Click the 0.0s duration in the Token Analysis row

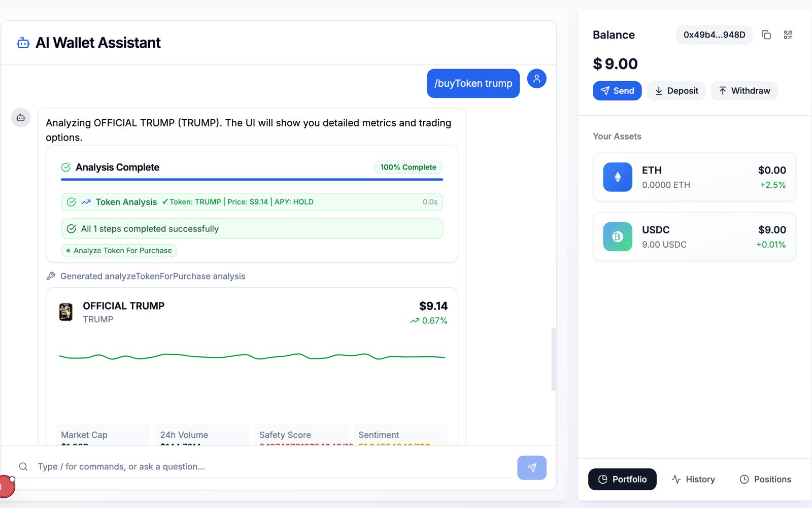[x=430, y=202]
